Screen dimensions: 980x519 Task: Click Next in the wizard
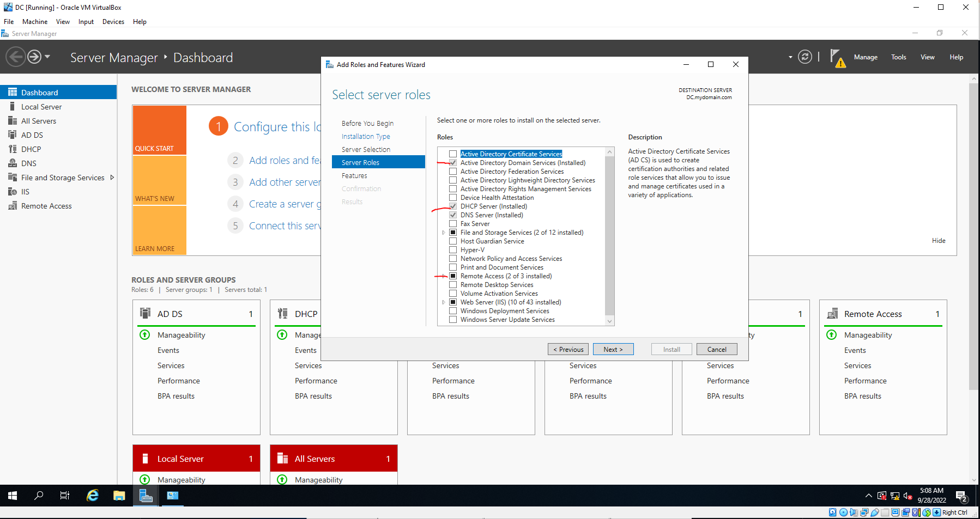point(613,350)
